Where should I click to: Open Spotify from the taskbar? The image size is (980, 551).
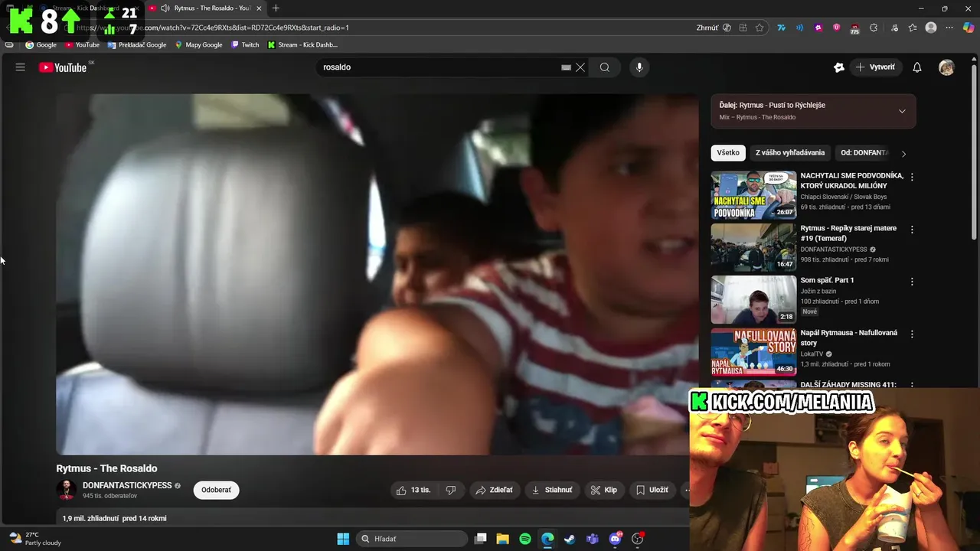tap(525, 539)
